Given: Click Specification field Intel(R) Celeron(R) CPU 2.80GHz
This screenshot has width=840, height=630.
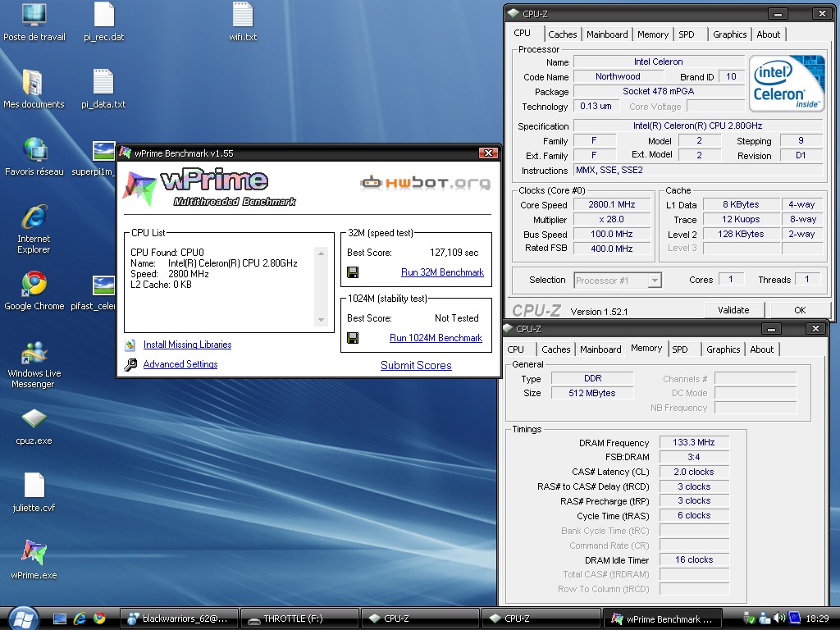Looking at the screenshot, I should [698, 126].
